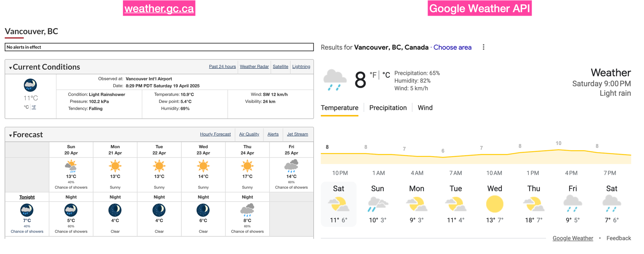This screenshot has width=644, height=254.
Task: Switch to the Precipitation tab
Action: click(x=388, y=108)
